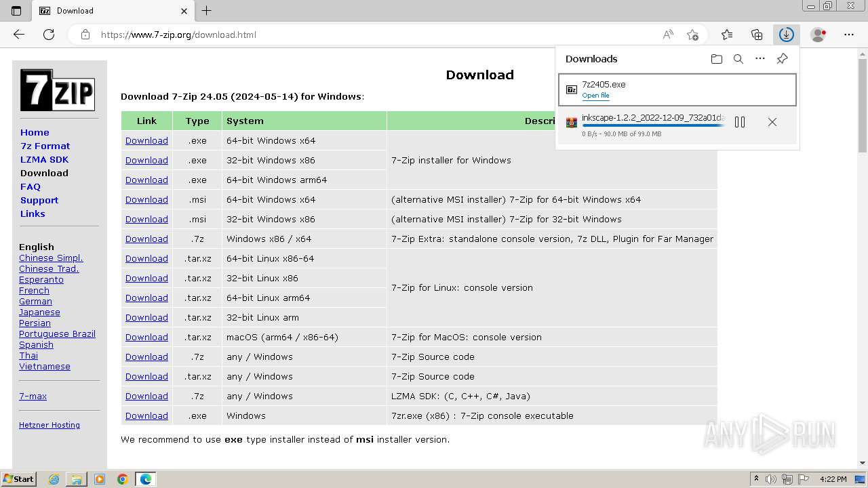The image size is (868, 488).
Task: Cancel the inkscape download
Action: click(x=772, y=122)
